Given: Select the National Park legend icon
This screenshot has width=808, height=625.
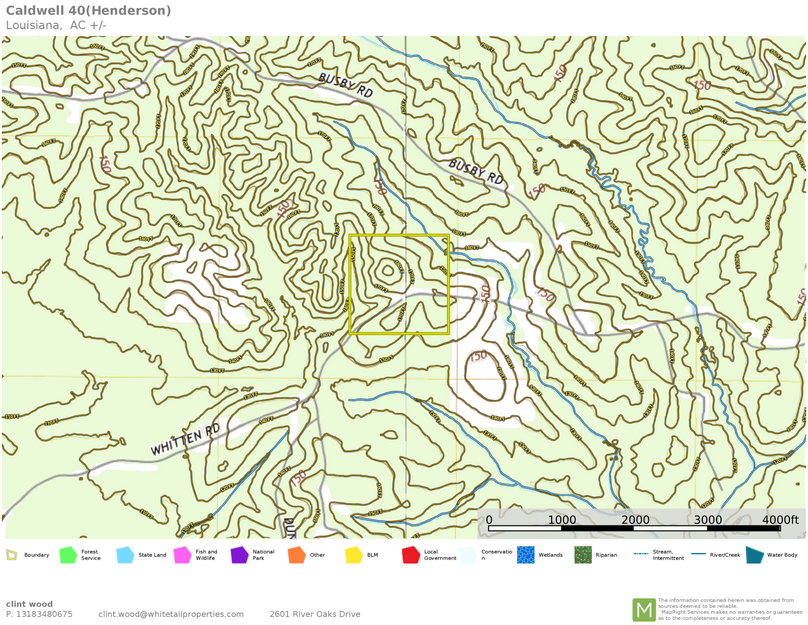Looking at the screenshot, I should click(239, 555).
